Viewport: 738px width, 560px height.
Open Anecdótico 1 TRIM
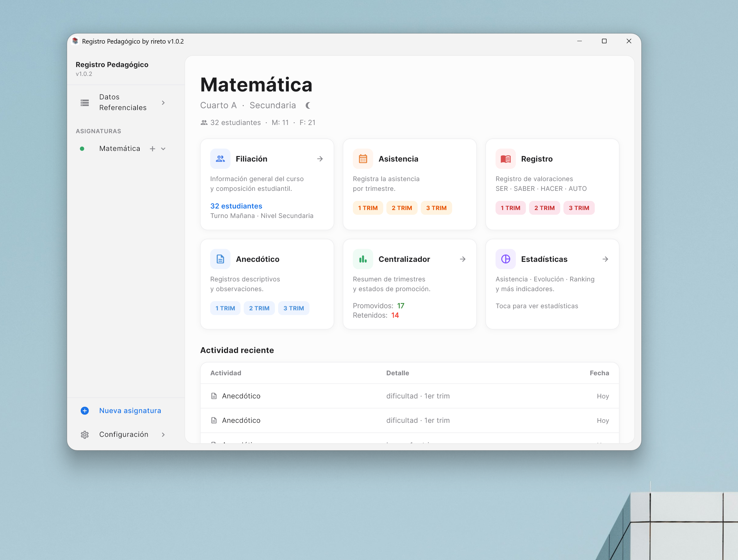coord(225,308)
